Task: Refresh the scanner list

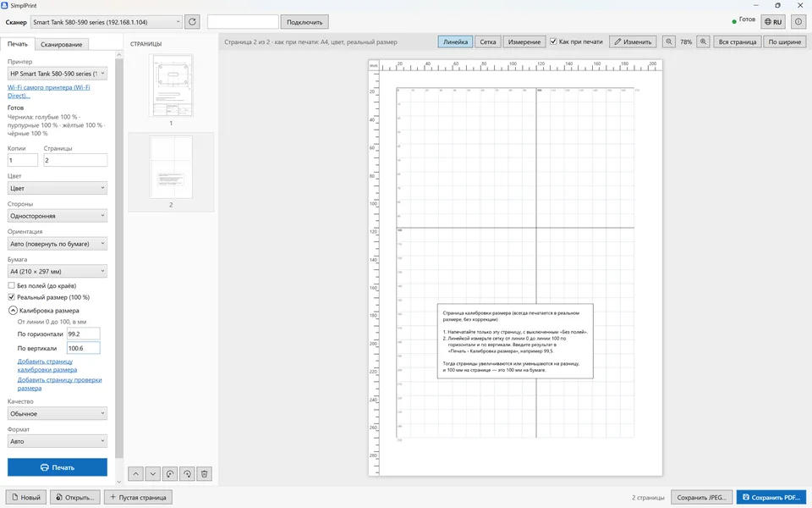Action: tap(192, 22)
